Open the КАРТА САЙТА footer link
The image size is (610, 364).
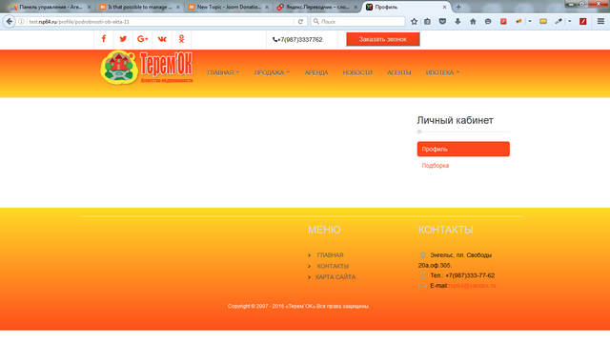click(x=335, y=277)
